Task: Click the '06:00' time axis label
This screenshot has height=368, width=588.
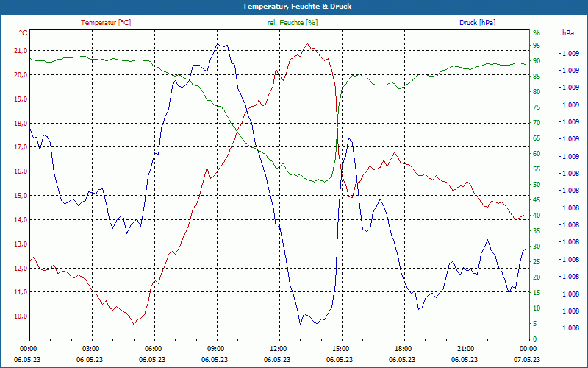Action: [152, 348]
